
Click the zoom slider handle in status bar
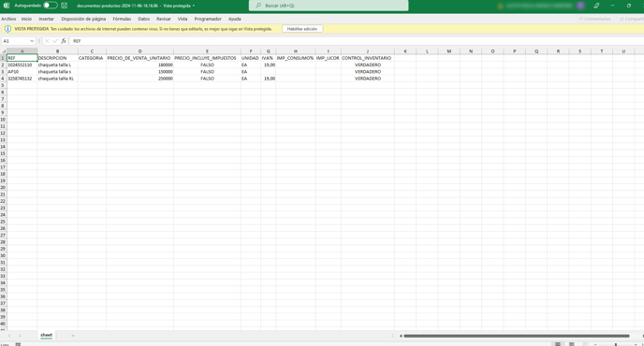point(616,344)
